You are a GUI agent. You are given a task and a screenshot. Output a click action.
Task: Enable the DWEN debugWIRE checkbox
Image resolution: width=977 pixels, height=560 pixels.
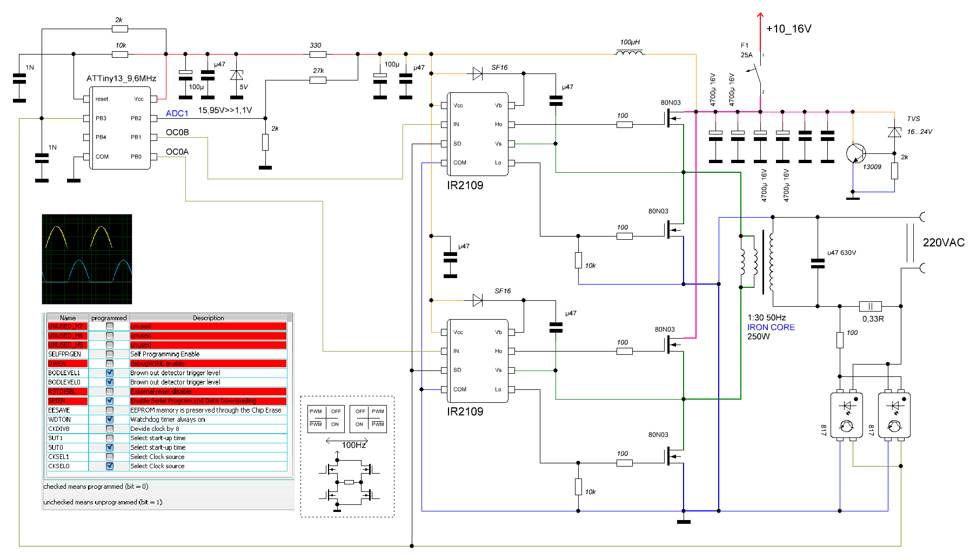110,363
